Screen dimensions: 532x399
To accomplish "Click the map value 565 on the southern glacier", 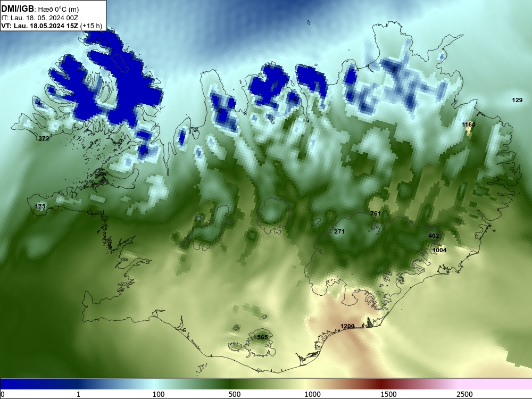I will (262, 337).
